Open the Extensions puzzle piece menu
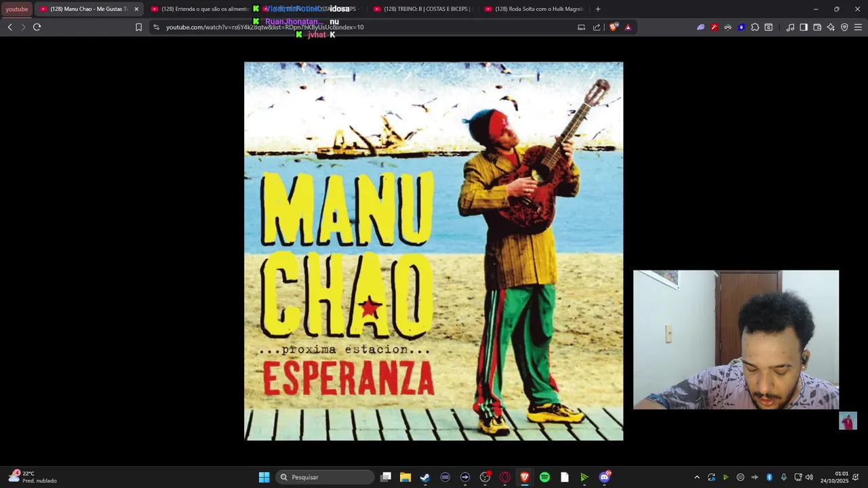 755,27
